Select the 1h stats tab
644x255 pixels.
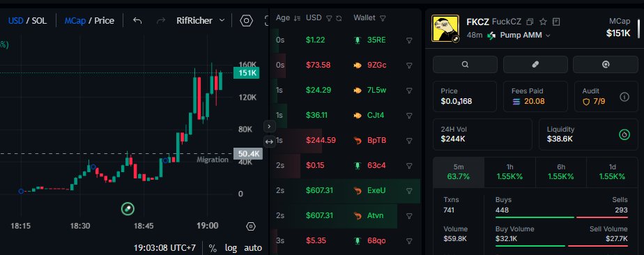coord(509,173)
